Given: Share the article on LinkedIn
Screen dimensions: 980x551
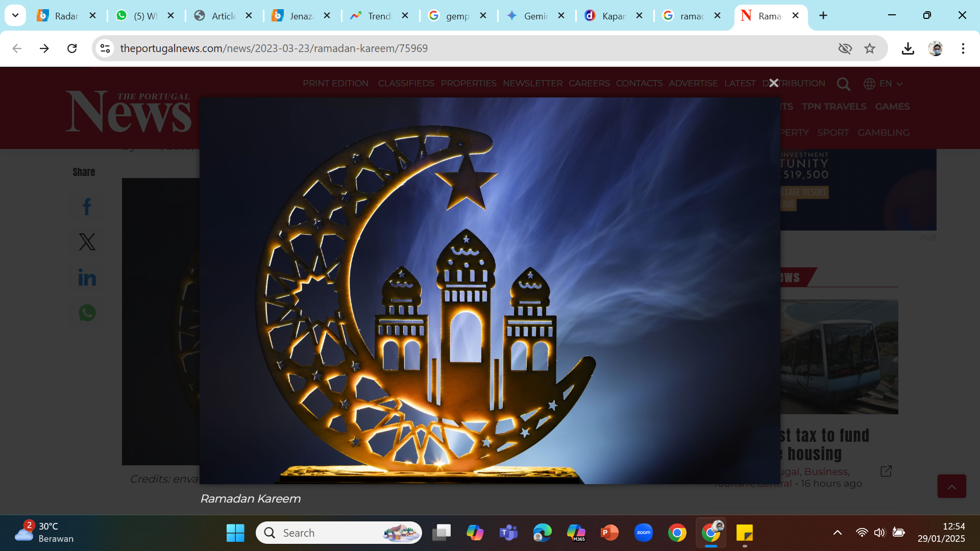Looking at the screenshot, I should point(87,278).
